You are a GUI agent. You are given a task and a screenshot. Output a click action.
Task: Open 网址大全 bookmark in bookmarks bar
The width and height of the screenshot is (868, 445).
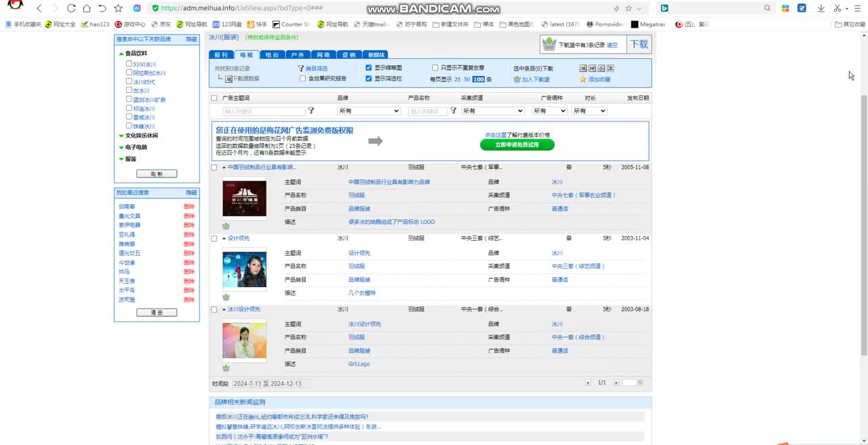[61, 24]
